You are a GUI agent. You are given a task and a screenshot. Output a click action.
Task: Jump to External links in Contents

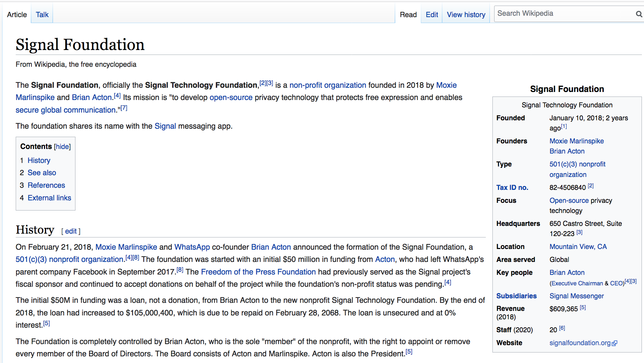pos(49,198)
